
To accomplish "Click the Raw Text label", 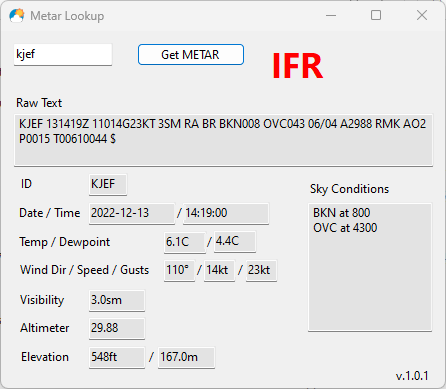I will 39,103.
